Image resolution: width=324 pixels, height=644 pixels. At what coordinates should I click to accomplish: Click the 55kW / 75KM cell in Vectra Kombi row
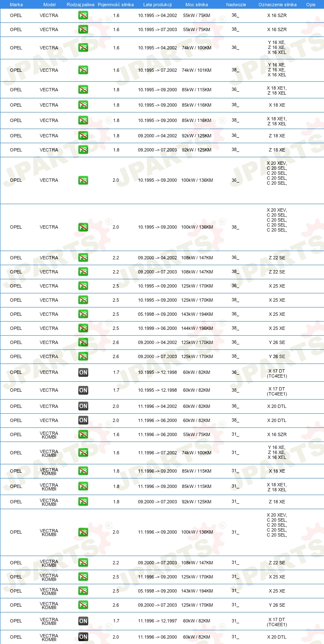[x=196, y=435]
